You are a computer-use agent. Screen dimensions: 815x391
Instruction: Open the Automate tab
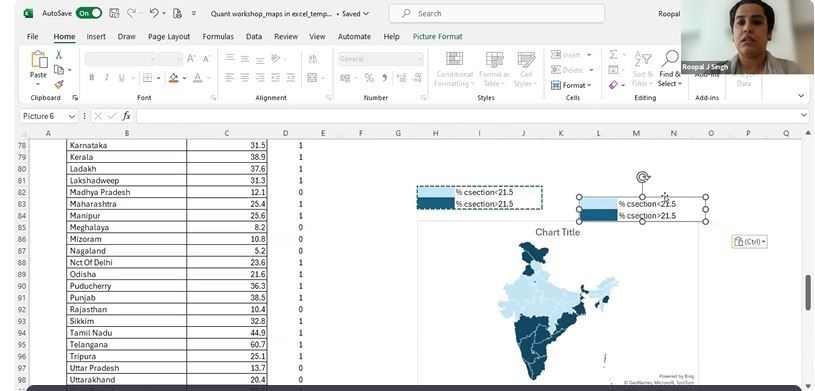click(354, 36)
